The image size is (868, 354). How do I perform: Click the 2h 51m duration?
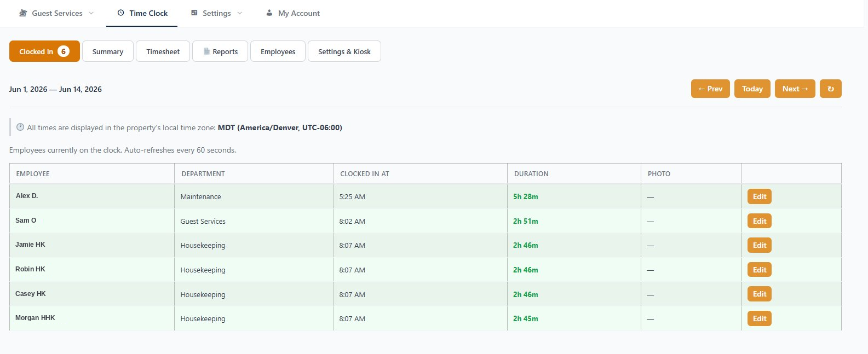[x=526, y=221]
